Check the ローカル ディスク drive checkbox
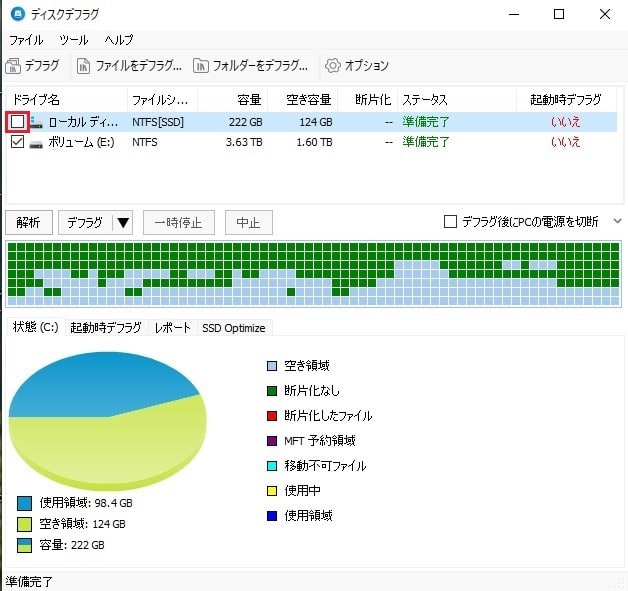 coord(17,122)
